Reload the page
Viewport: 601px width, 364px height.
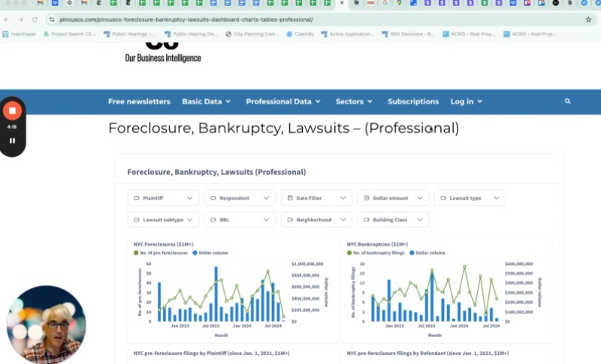tap(35, 20)
